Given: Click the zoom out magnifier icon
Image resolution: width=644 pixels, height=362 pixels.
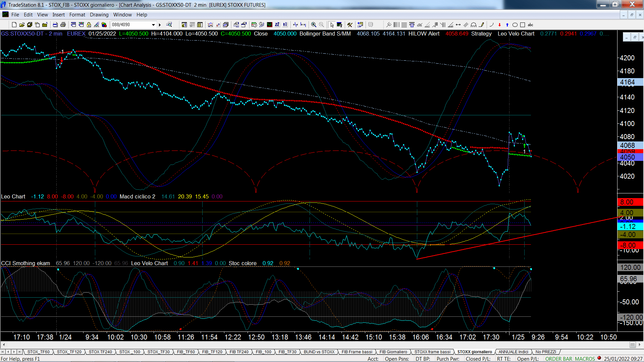Looking at the screenshot, I should pos(321,25).
